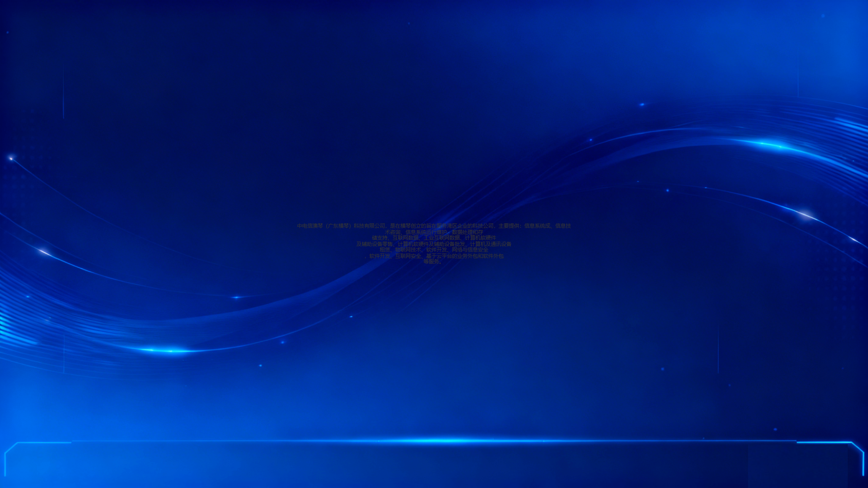The width and height of the screenshot is (868, 488).
Task: Click the phrase 计算机及通讯设备 in fourth line
Action: (x=491, y=244)
